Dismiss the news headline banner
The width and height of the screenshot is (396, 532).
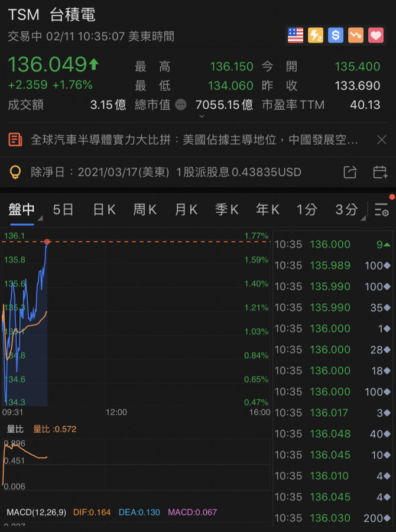[382, 140]
